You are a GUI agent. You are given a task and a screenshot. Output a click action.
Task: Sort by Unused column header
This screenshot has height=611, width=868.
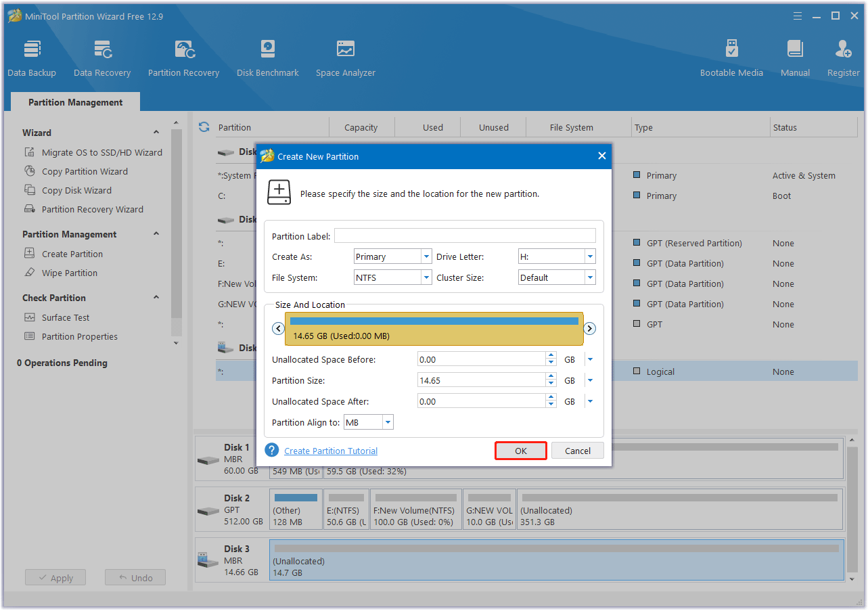click(494, 127)
